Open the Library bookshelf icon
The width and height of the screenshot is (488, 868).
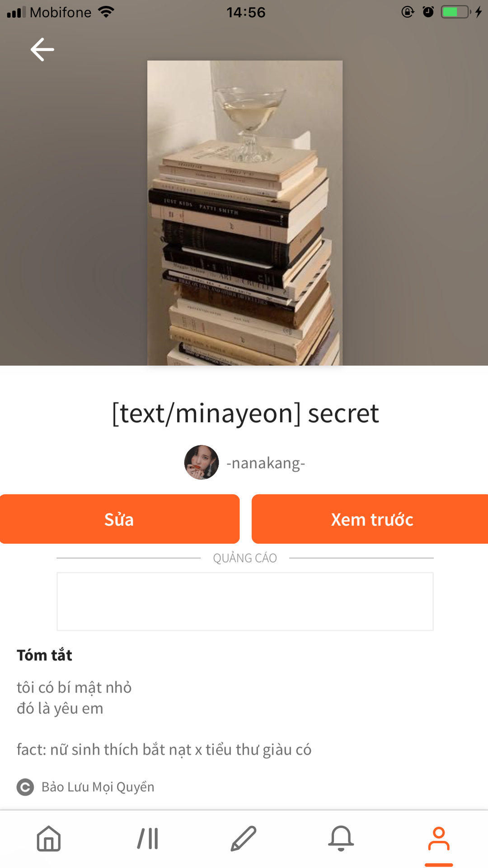(148, 839)
